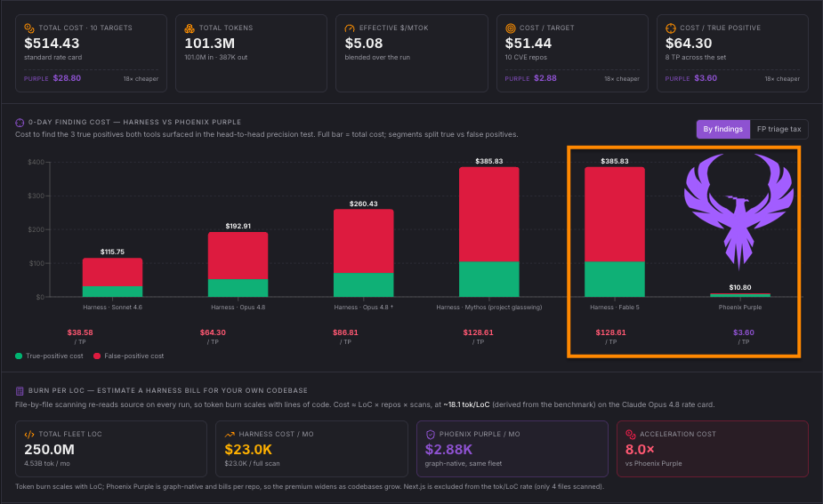Click the calculator icon beside Burn Per LOC
The height and width of the screenshot is (504, 823).
click(x=20, y=391)
